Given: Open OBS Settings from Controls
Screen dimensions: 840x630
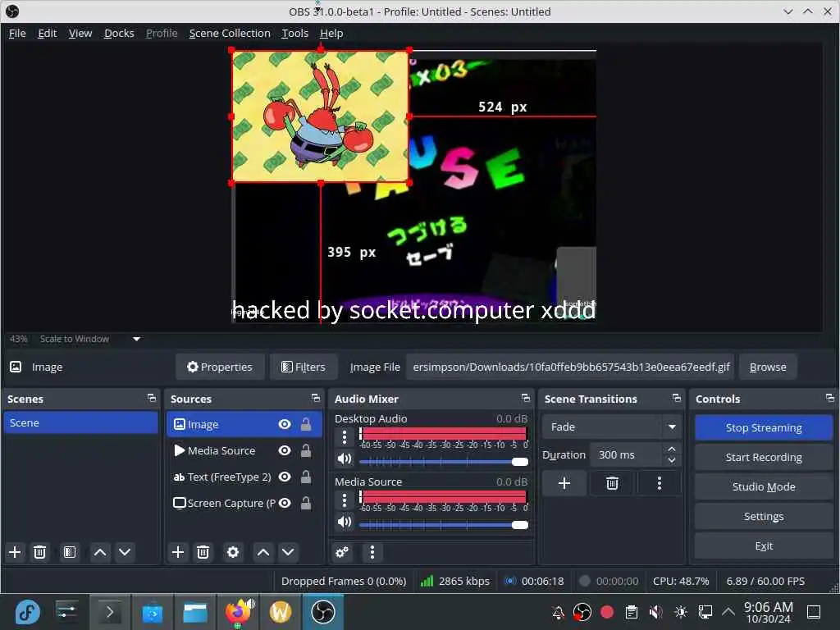Looking at the screenshot, I should [x=764, y=516].
